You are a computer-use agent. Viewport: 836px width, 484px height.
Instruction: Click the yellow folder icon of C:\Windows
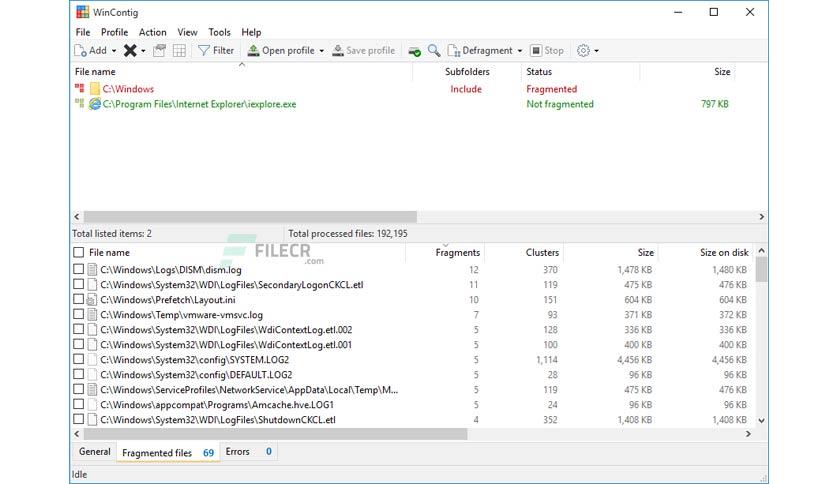[x=95, y=89]
